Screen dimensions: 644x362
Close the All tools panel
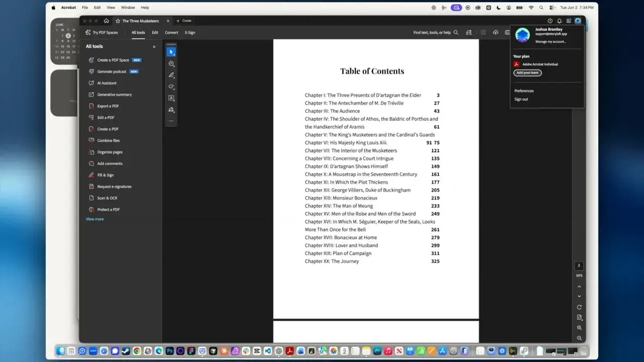154,47
